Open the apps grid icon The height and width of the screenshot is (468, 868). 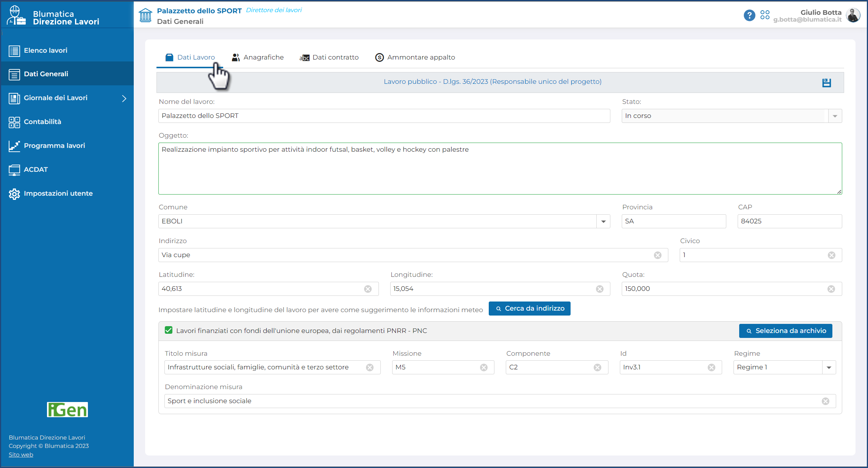pos(765,15)
